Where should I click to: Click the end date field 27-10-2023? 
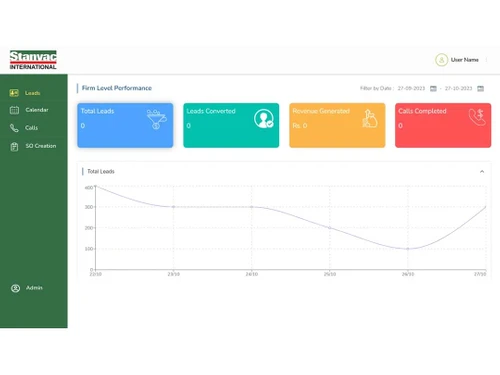458,88
